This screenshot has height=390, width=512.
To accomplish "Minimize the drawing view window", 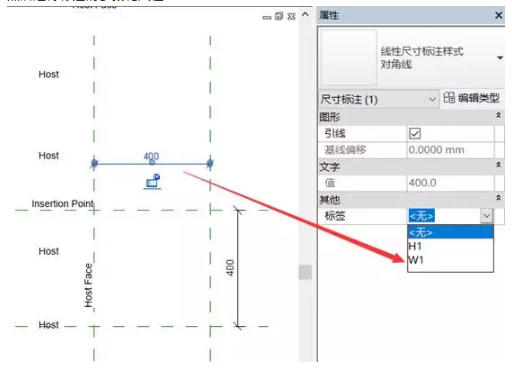I will pos(267,17).
